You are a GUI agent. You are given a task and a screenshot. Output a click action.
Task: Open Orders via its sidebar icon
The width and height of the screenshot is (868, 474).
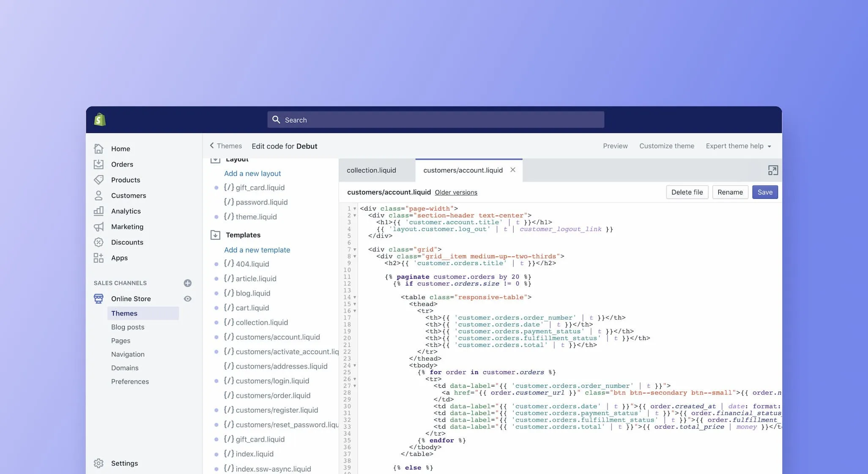[x=99, y=164]
